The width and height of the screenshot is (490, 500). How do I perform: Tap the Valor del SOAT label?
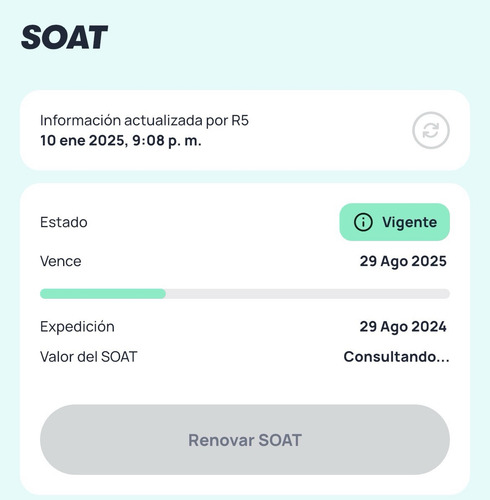point(88,357)
